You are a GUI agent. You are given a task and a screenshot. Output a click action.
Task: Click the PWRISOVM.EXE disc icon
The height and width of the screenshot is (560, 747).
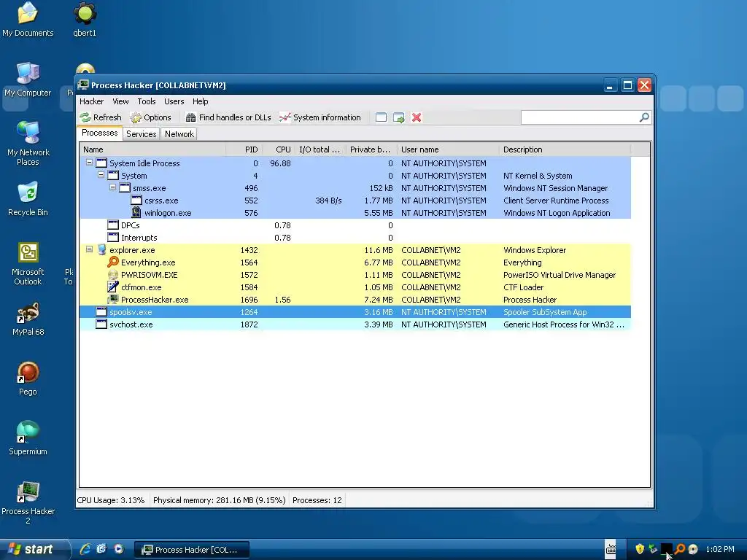coord(113,275)
